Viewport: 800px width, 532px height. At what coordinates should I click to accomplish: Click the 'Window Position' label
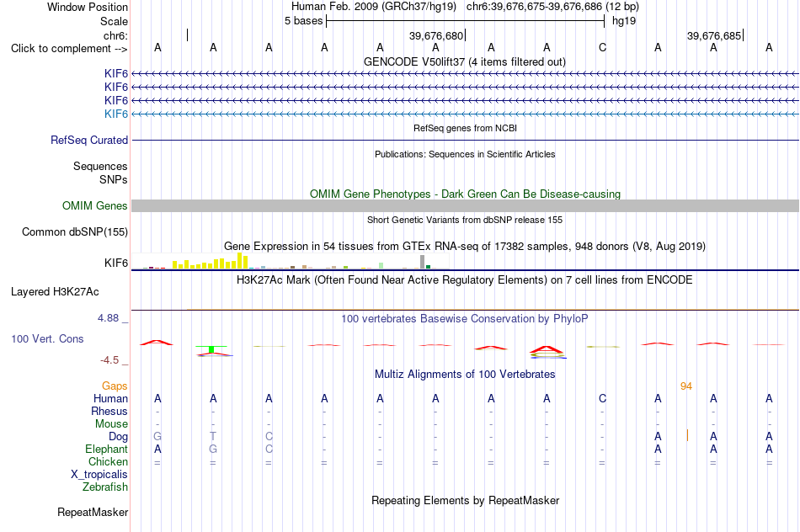pyautogui.click(x=88, y=7)
